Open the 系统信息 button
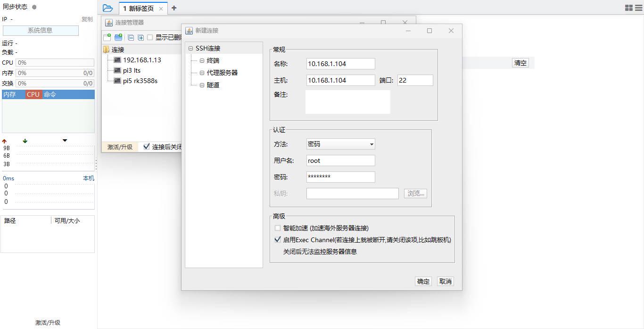The height and width of the screenshot is (329, 644). (x=41, y=30)
